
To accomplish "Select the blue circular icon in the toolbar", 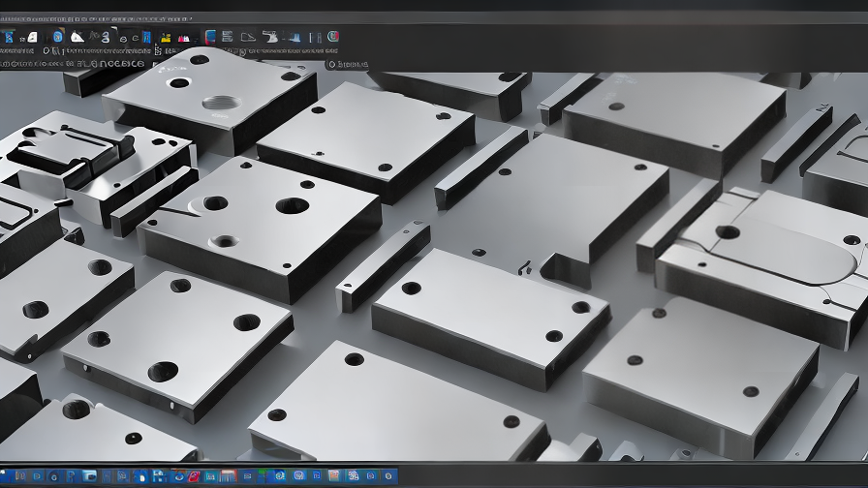I will [58, 37].
